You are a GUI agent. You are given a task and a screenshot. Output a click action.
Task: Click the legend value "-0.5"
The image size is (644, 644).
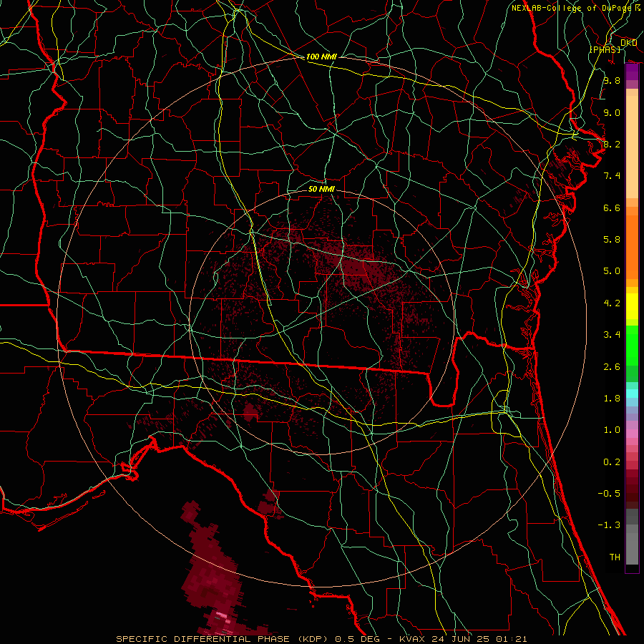point(609,494)
